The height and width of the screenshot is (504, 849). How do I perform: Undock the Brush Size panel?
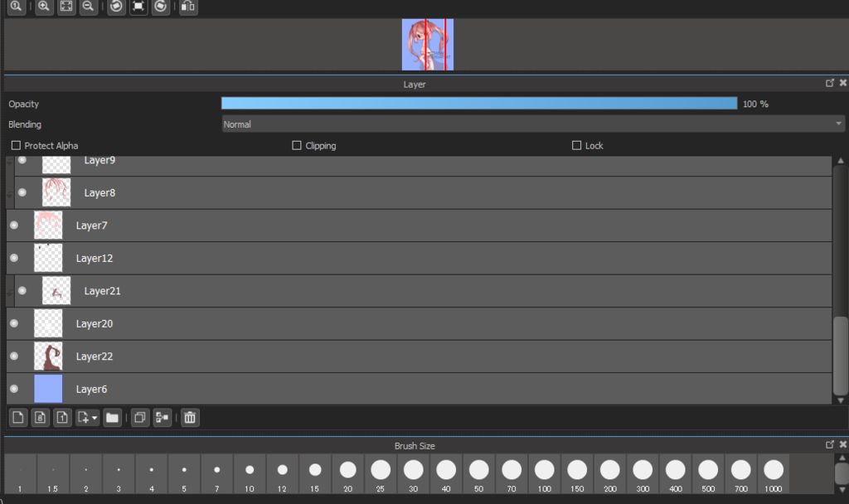tap(829, 444)
